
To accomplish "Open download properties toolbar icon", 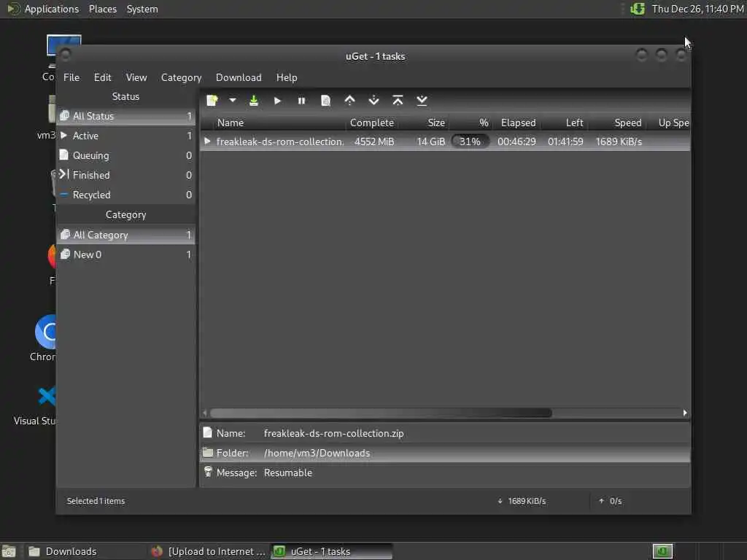I will [x=325, y=101].
